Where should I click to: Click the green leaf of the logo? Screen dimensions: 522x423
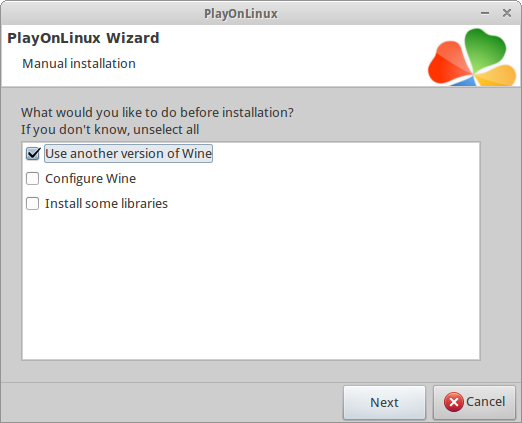(484, 49)
